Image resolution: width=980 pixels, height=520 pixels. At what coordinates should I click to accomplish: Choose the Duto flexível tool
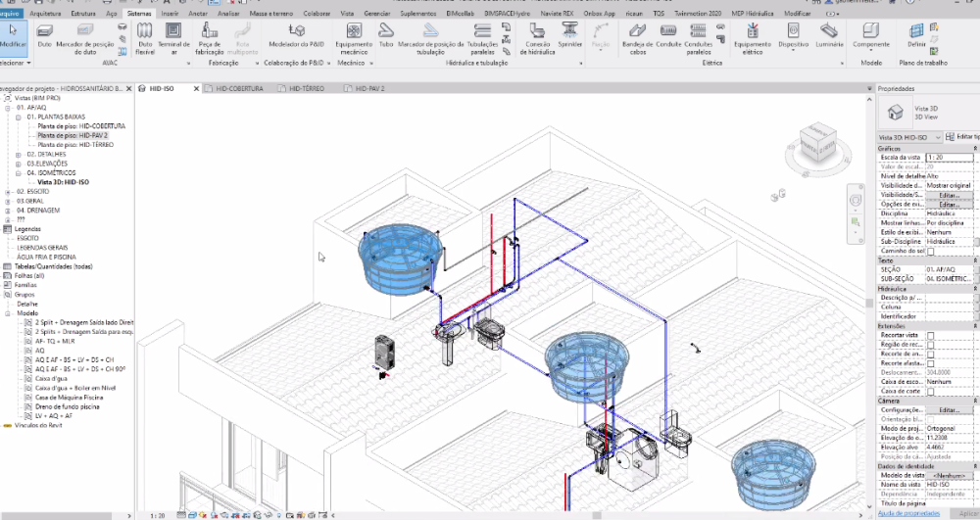tap(145, 39)
